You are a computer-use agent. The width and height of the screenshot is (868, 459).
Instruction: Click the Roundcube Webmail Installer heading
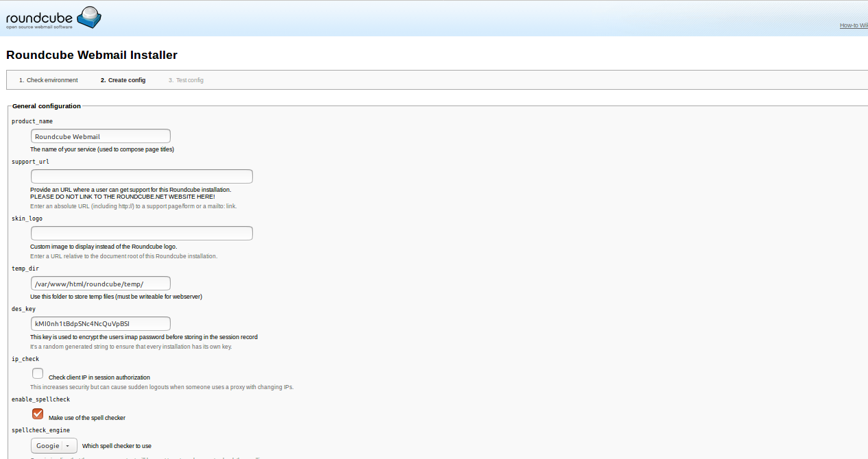tap(92, 55)
